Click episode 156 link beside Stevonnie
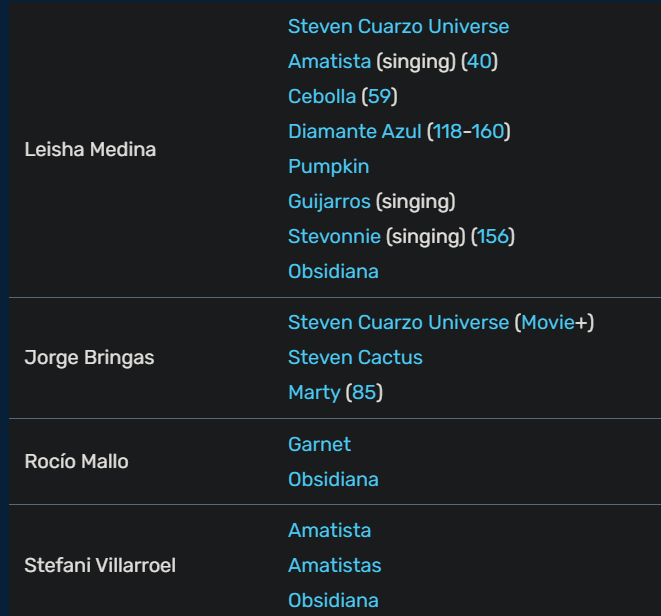This screenshot has width=661, height=616. (493, 237)
